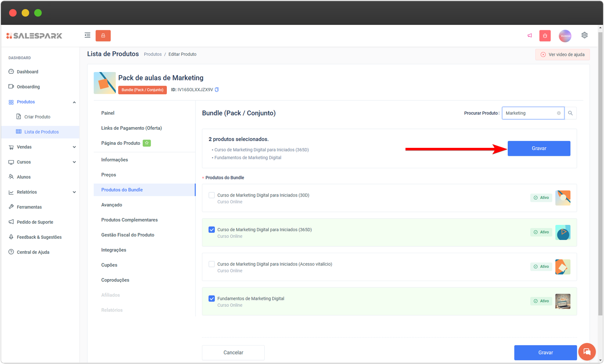
Task: Open the Preços tab
Action: 109,175
